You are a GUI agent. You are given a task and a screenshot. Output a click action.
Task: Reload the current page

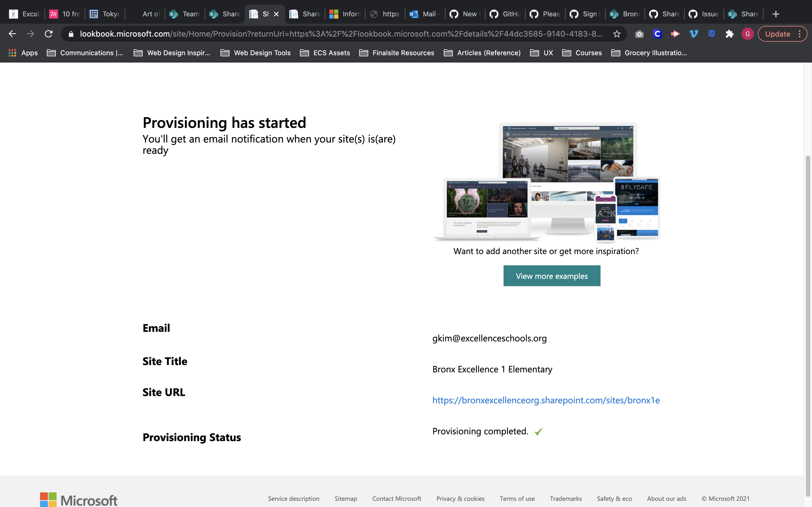pos(49,34)
